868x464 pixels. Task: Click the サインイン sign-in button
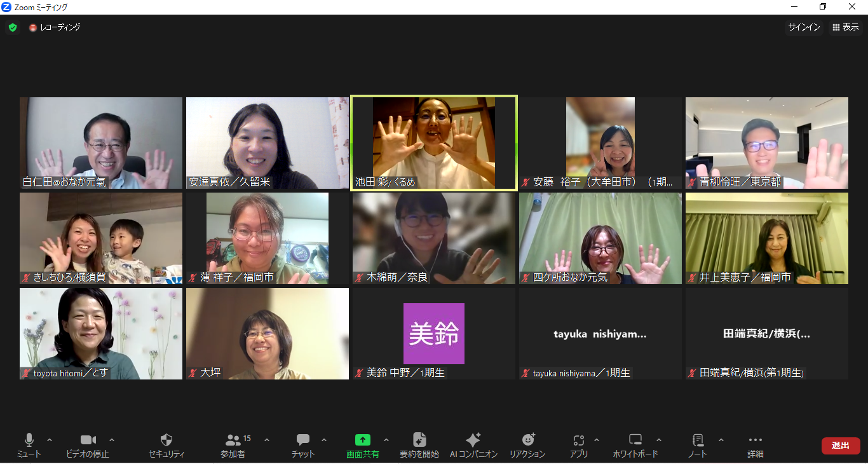pyautogui.click(x=804, y=27)
